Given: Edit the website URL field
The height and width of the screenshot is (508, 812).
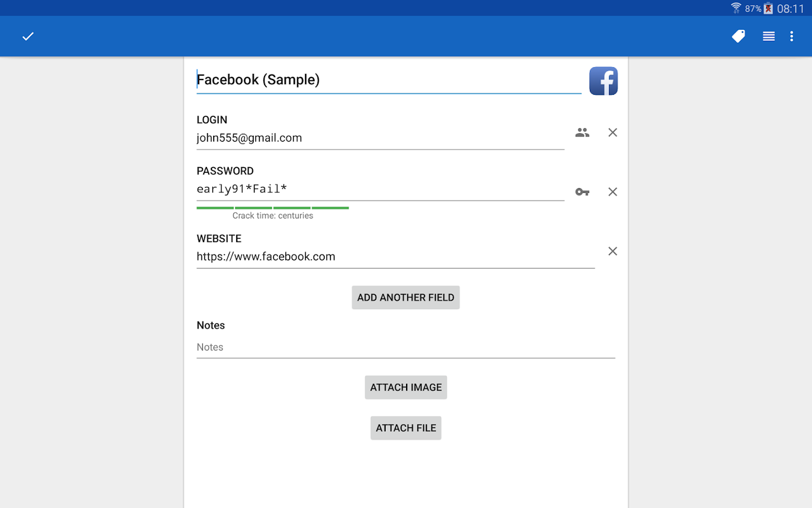Looking at the screenshot, I should point(395,257).
